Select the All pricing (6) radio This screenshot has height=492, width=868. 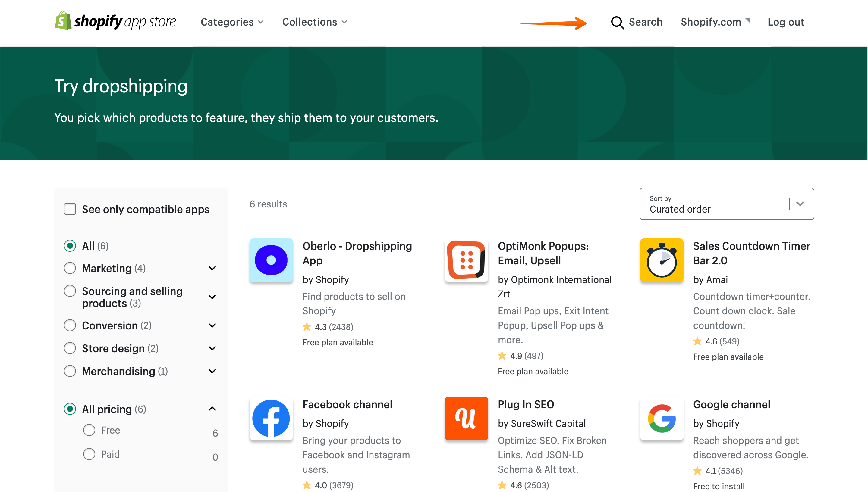point(70,409)
